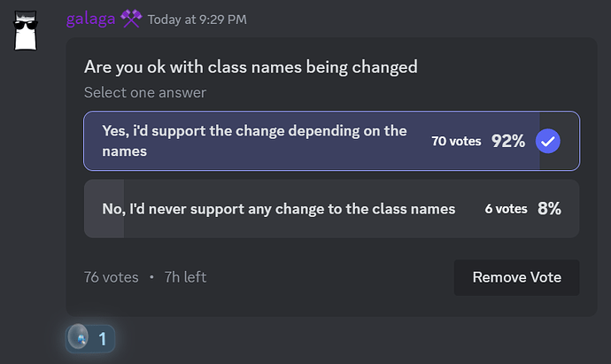The image size is (611, 364).
Task: Click the Select one answer hint text
Action: (145, 92)
